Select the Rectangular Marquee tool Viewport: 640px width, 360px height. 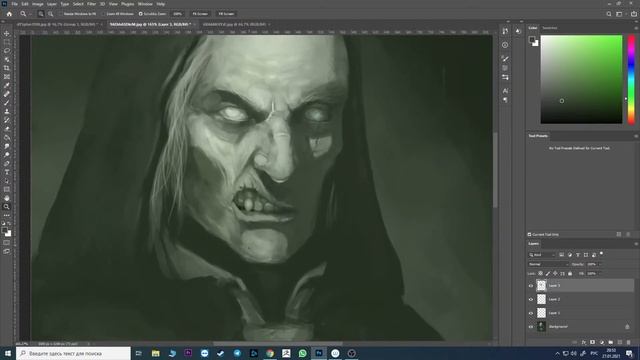pos(7,42)
